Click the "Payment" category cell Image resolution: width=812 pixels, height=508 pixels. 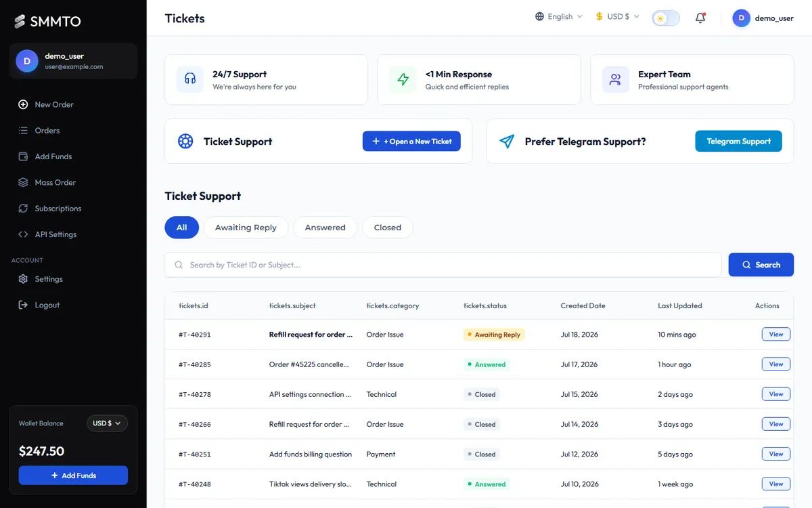click(381, 454)
